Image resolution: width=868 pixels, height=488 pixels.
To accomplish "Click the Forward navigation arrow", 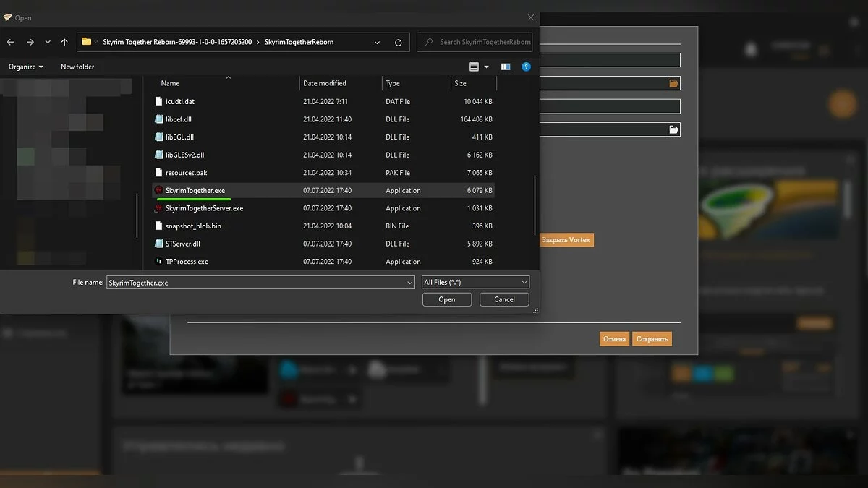I will pyautogui.click(x=30, y=43).
